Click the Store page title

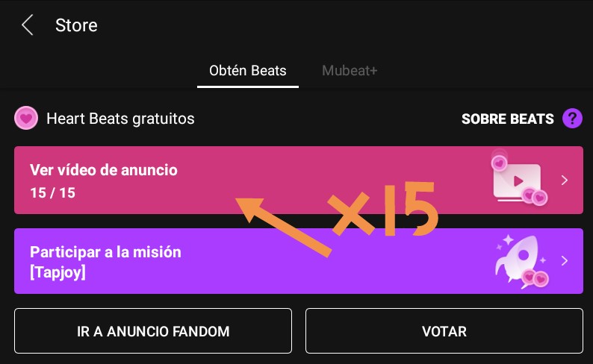coord(76,25)
